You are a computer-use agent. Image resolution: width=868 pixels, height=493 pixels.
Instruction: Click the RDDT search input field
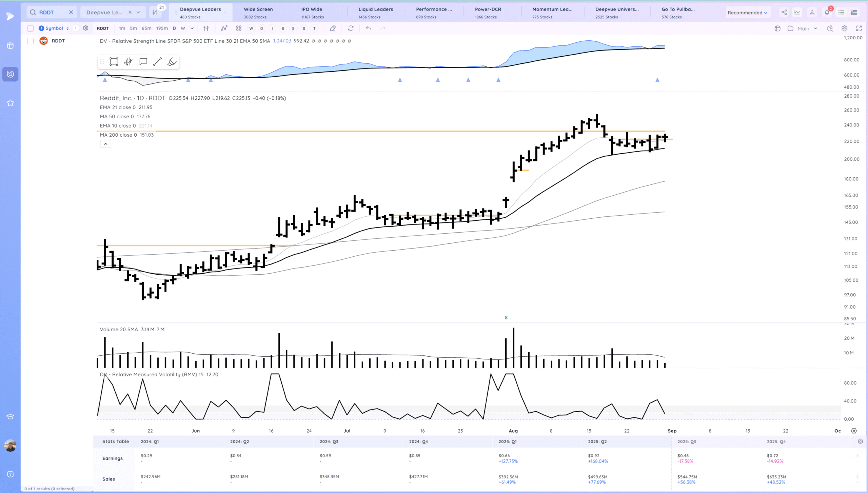click(52, 13)
